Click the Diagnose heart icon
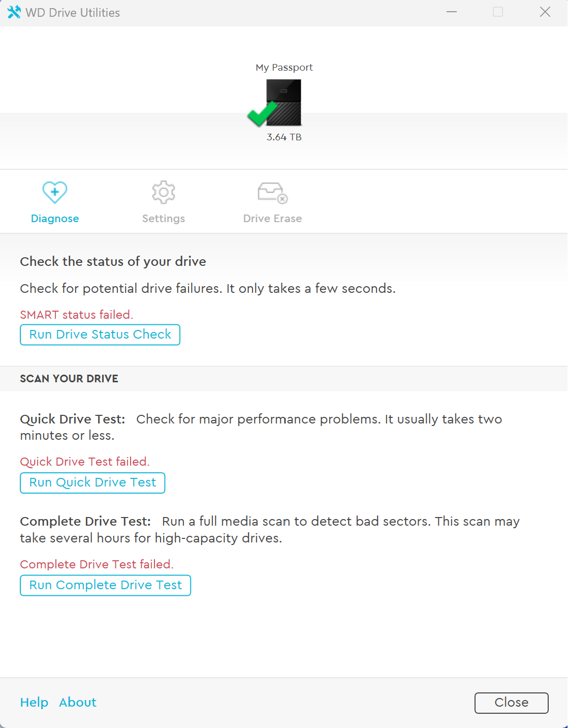The height and width of the screenshot is (728, 568). coord(55,192)
